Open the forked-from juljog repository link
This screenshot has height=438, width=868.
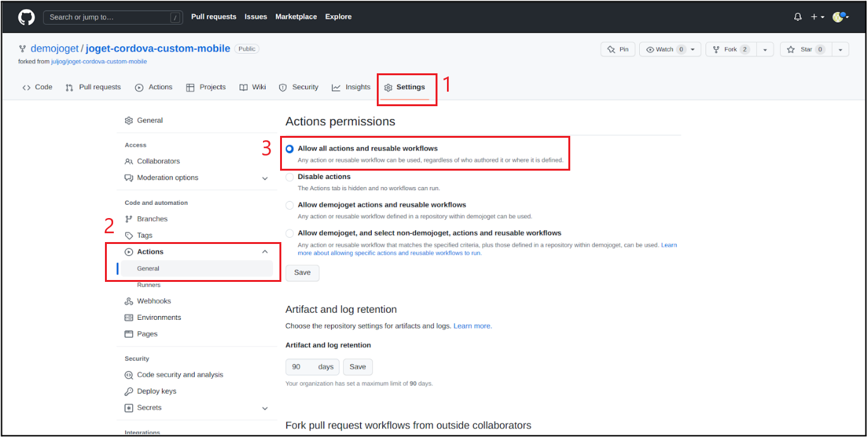99,61
